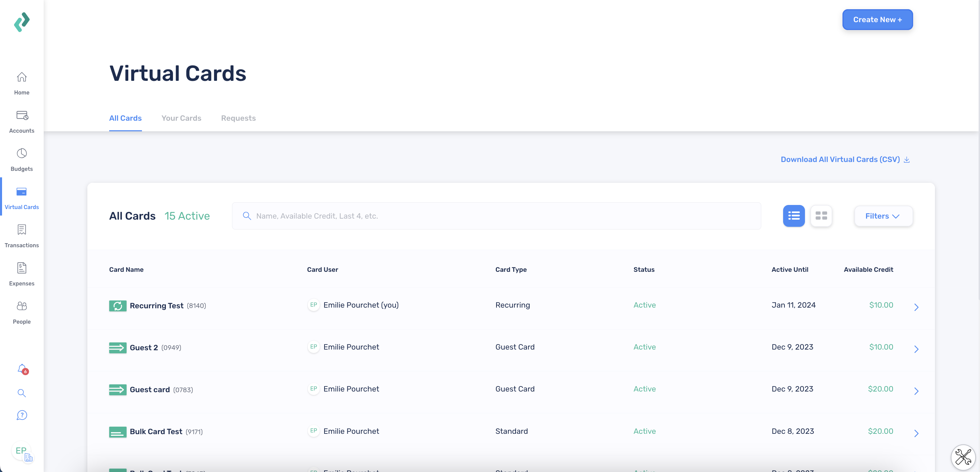Download All Virtual Cards CSV link
Image resolution: width=980 pixels, height=472 pixels.
click(845, 159)
